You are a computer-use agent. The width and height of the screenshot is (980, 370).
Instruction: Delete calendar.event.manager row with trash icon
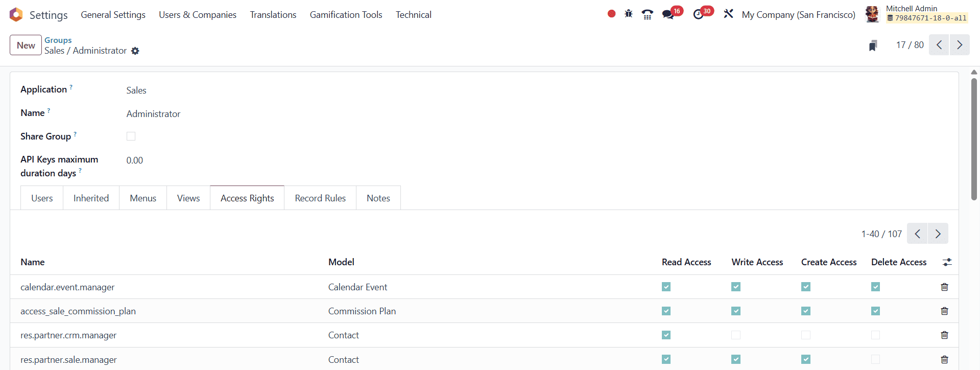[x=944, y=287]
